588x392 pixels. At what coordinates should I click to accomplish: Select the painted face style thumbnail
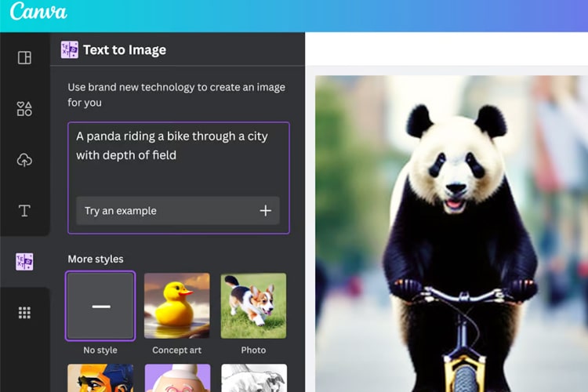[x=100, y=378]
